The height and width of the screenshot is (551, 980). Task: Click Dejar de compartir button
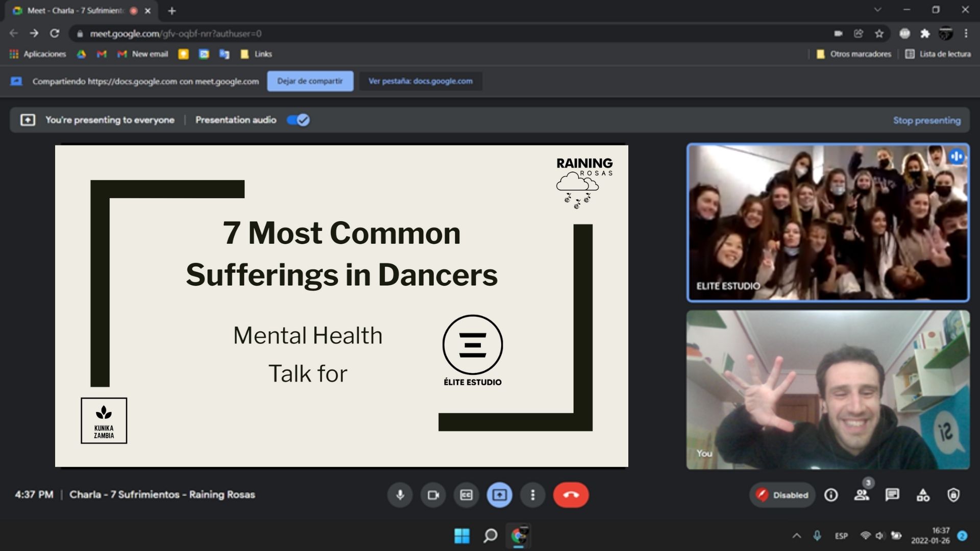[x=310, y=81]
